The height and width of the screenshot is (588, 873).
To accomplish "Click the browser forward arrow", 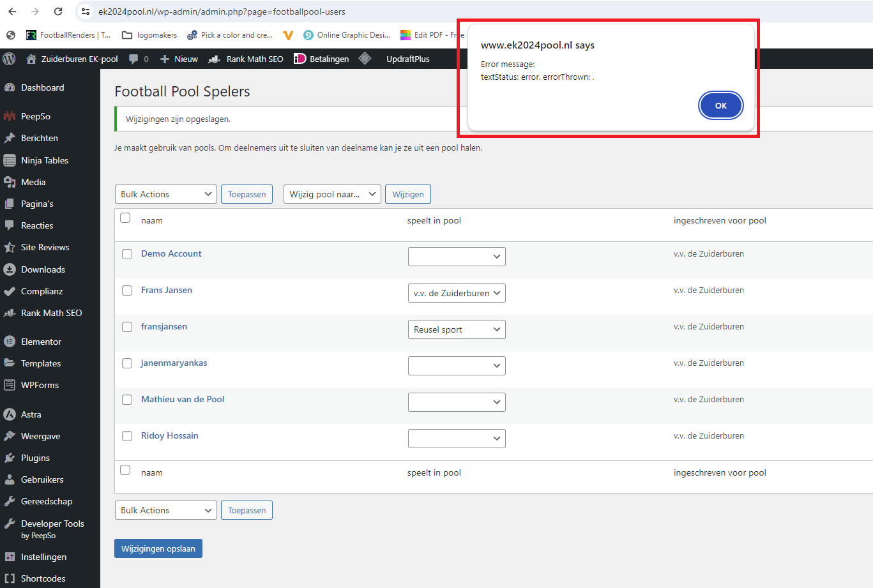I will pyautogui.click(x=35, y=11).
